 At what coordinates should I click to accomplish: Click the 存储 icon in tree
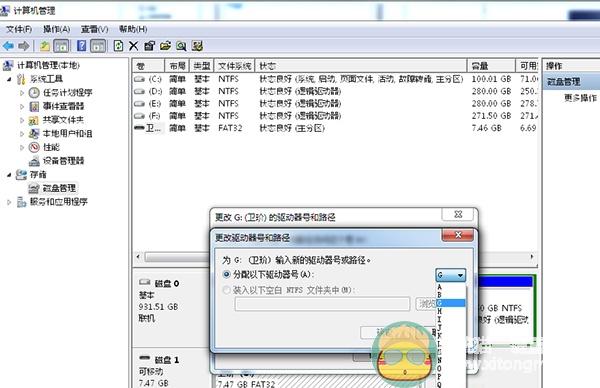[x=21, y=174]
